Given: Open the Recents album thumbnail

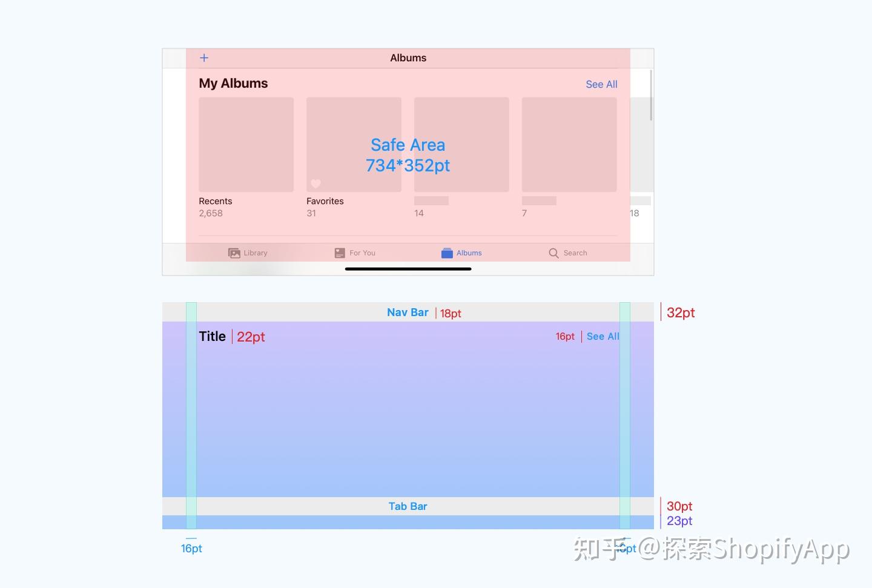Looking at the screenshot, I should pos(246,145).
